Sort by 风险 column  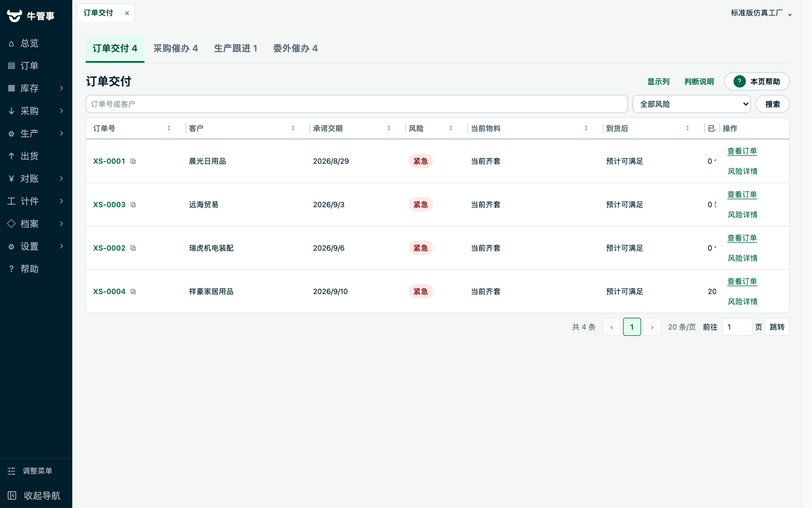pyautogui.click(x=451, y=129)
